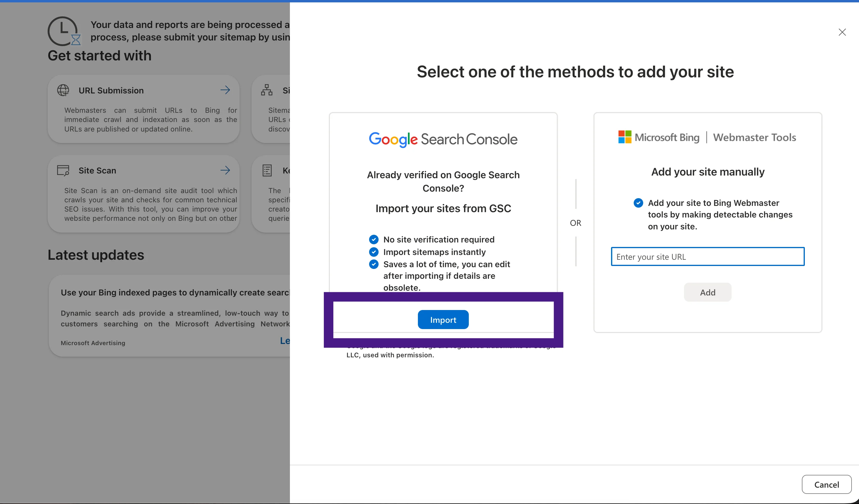Click the Microsoft Advertising label

93,343
